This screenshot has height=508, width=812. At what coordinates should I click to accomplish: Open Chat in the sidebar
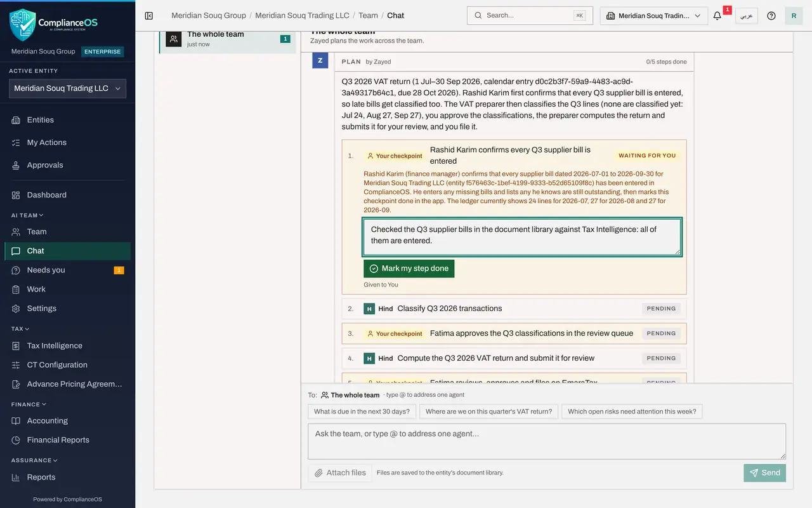click(x=68, y=251)
